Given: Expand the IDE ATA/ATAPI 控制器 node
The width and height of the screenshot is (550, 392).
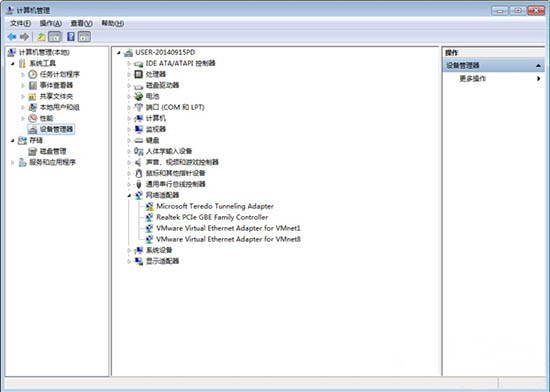Looking at the screenshot, I should click(129, 63).
